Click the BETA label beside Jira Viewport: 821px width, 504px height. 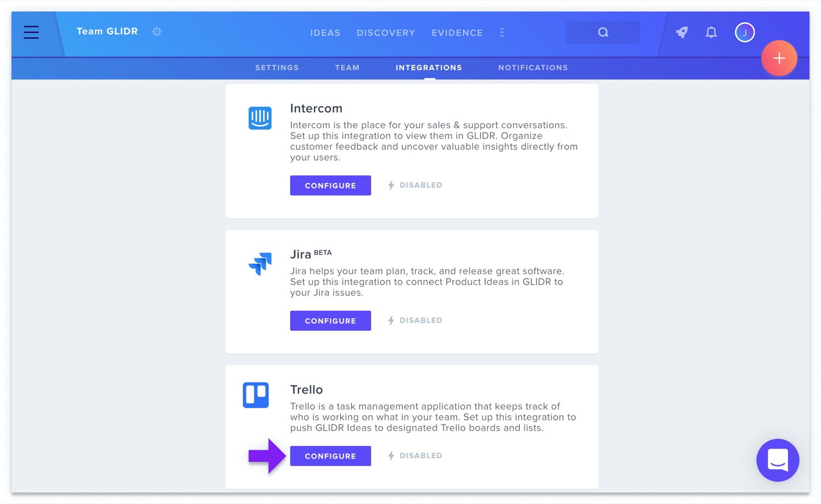(323, 252)
